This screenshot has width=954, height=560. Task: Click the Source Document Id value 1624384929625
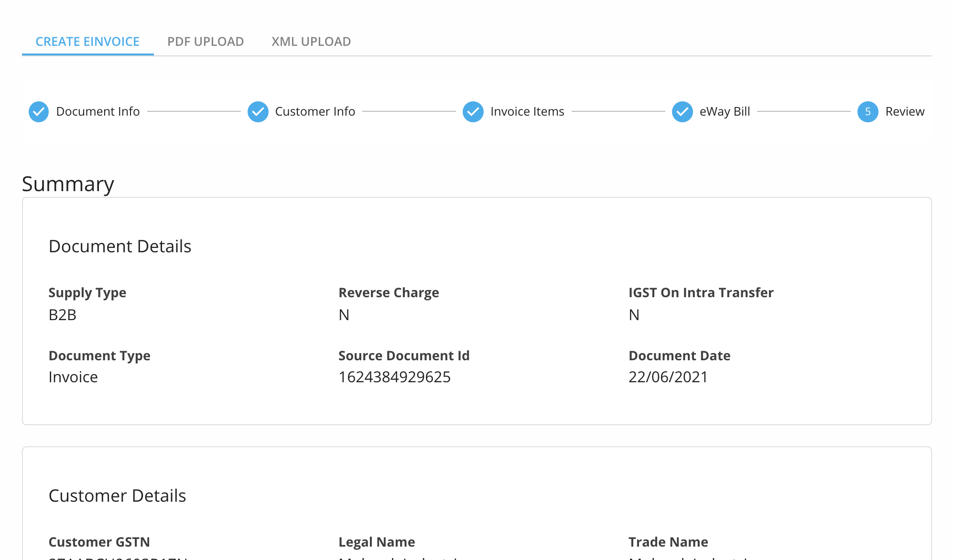(394, 377)
